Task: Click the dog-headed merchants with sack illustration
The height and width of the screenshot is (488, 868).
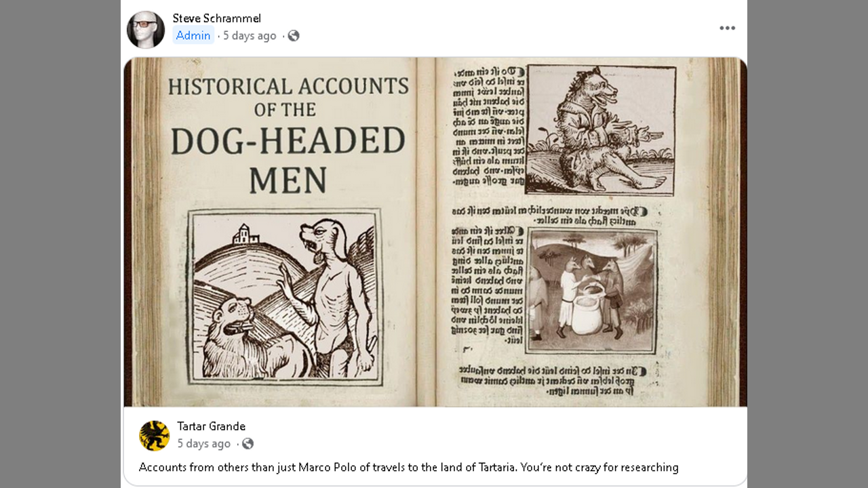Action: click(592, 291)
